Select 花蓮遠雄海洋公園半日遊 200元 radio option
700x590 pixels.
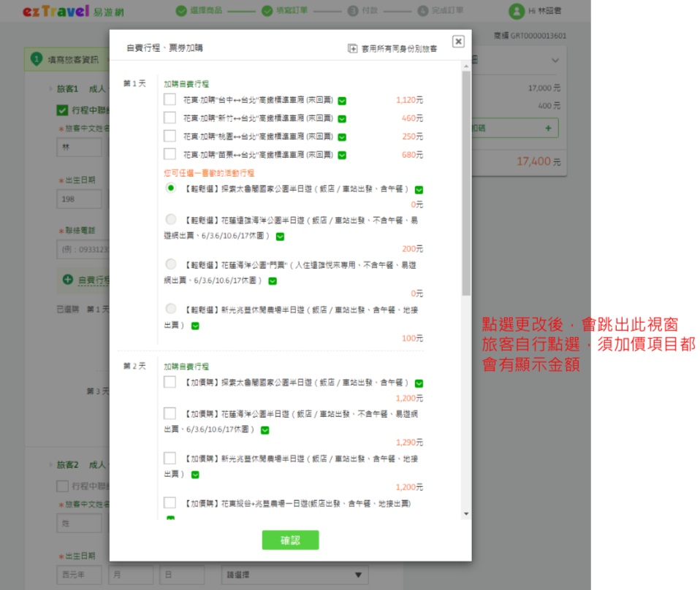[171, 219]
